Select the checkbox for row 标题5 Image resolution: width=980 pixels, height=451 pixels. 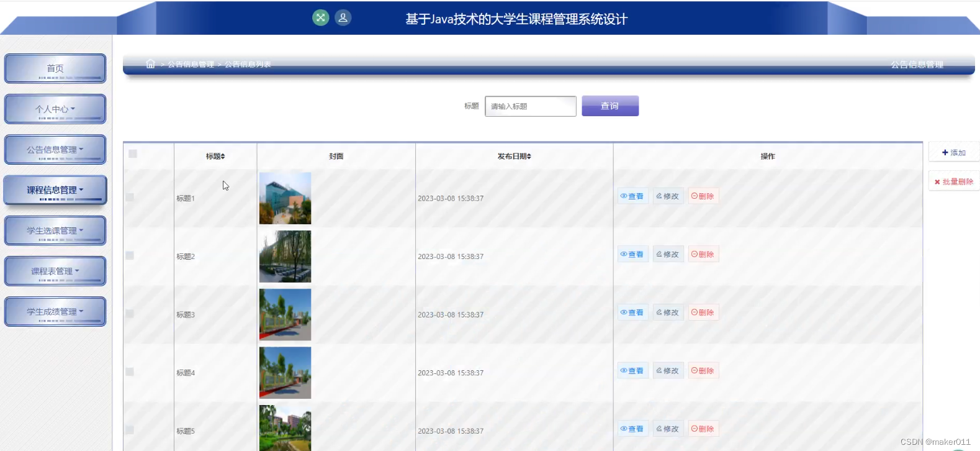click(130, 430)
